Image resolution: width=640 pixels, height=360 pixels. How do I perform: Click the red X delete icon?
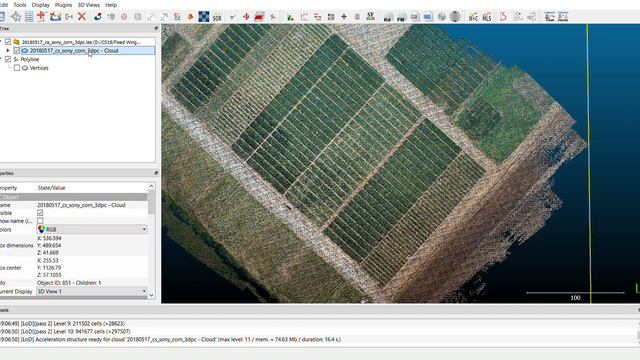pos(82,16)
